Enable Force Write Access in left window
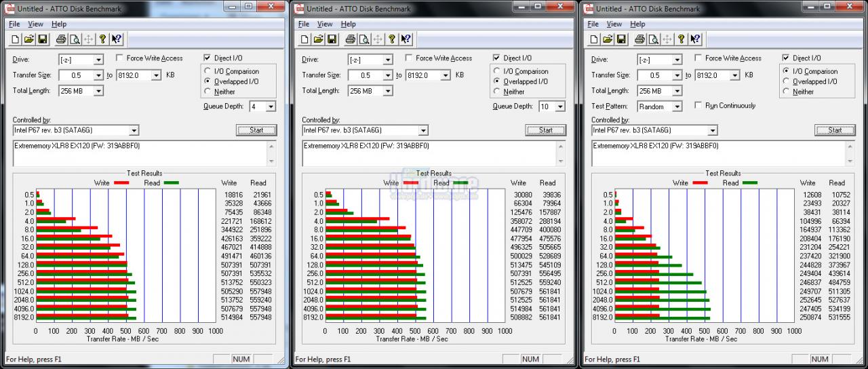This screenshot has width=868, height=369. [x=120, y=58]
